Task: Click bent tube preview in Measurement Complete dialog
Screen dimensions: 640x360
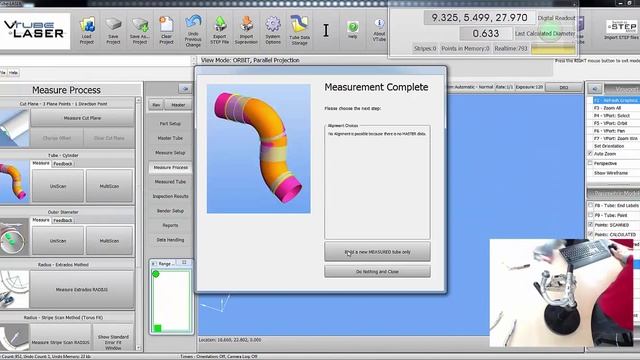Action: [258, 149]
